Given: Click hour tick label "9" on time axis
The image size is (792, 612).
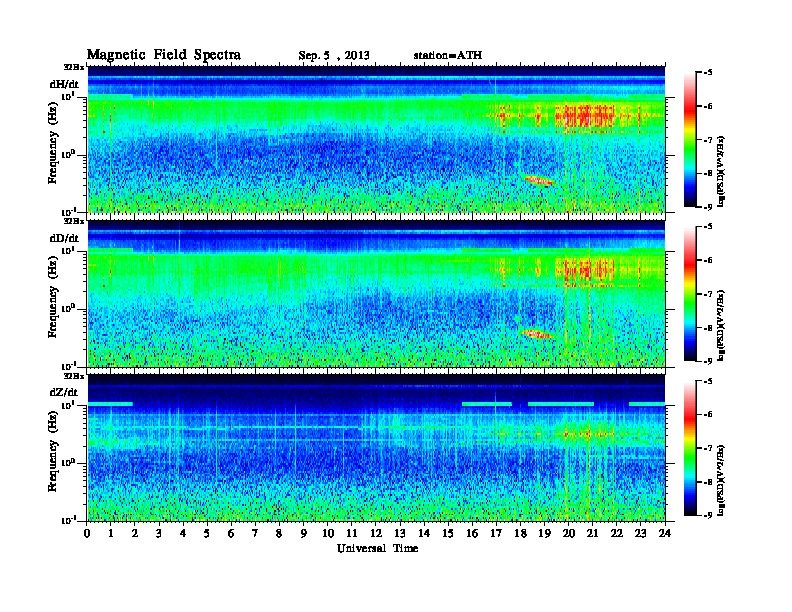Looking at the screenshot, I should coord(304,533).
